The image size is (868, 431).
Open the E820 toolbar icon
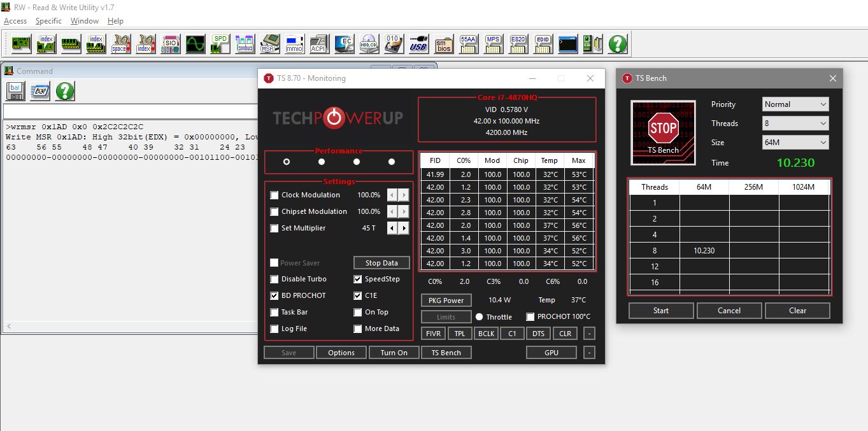(518, 44)
